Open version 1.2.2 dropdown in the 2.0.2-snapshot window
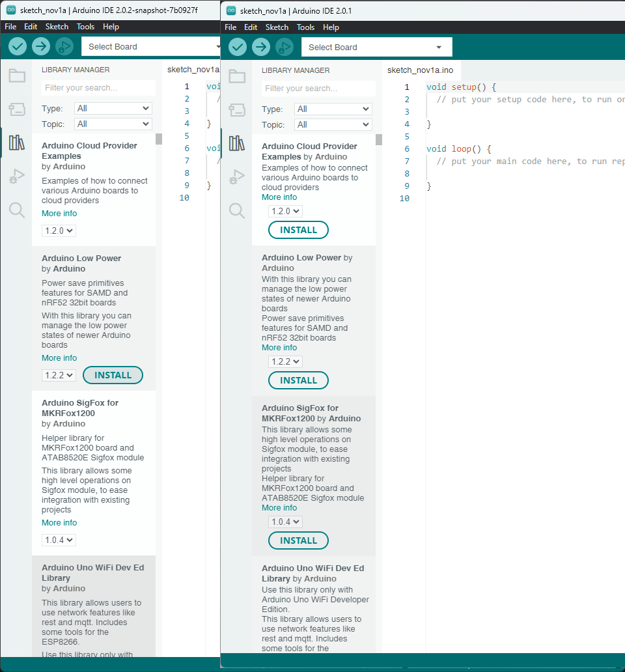The height and width of the screenshot is (672, 625). pos(59,375)
